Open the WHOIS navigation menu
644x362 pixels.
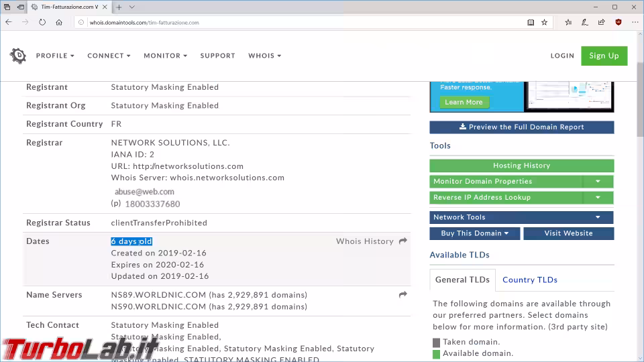pos(264,56)
